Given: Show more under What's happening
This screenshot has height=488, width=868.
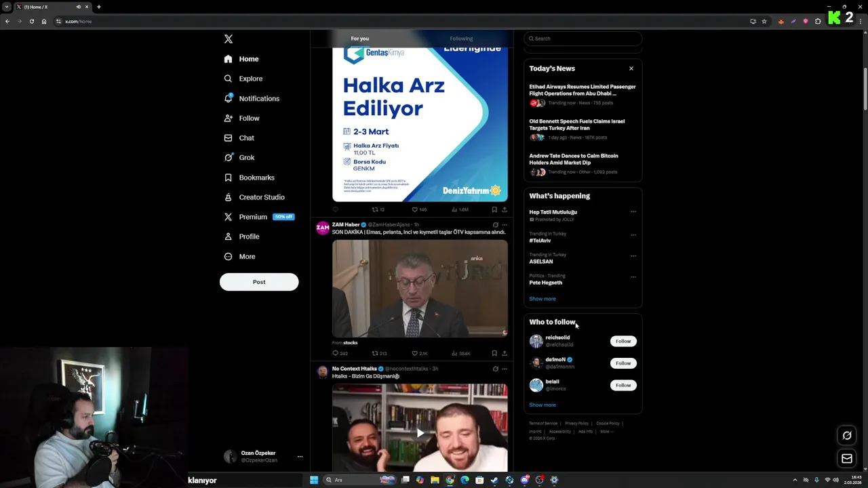Looking at the screenshot, I should click(x=542, y=299).
